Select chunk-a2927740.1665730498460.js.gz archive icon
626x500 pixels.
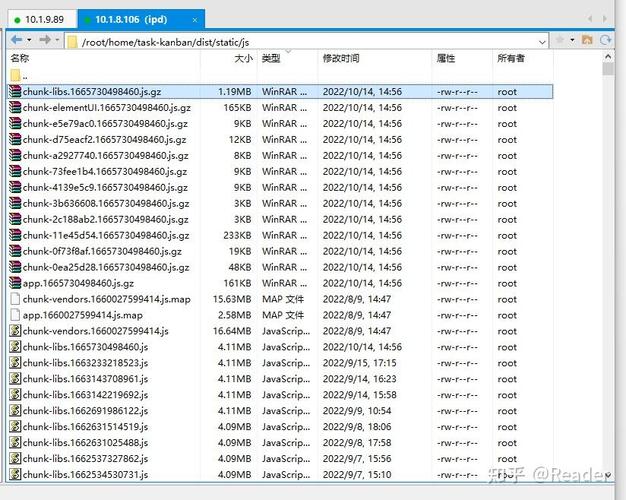click(x=15, y=155)
